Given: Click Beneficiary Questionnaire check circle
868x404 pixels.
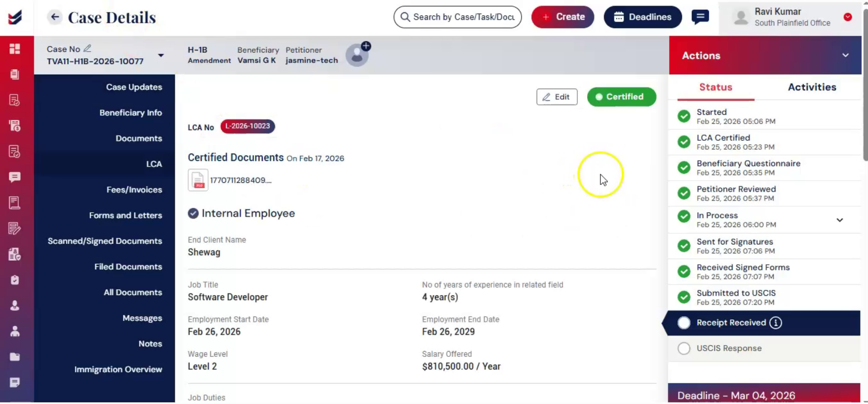Looking at the screenshot, I should [684, 168].
